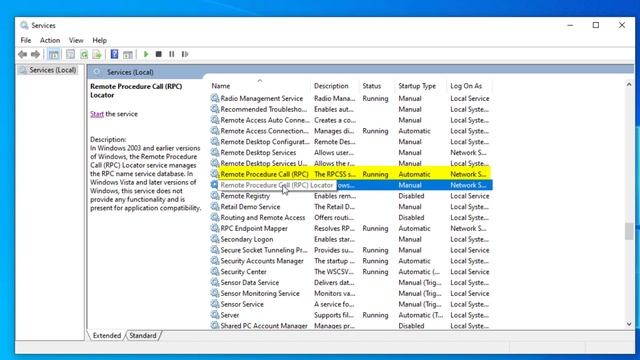The image size is (640, 360).
Task: Select Recommended Troubleshooting service row
Action: [x=351, y=109]
